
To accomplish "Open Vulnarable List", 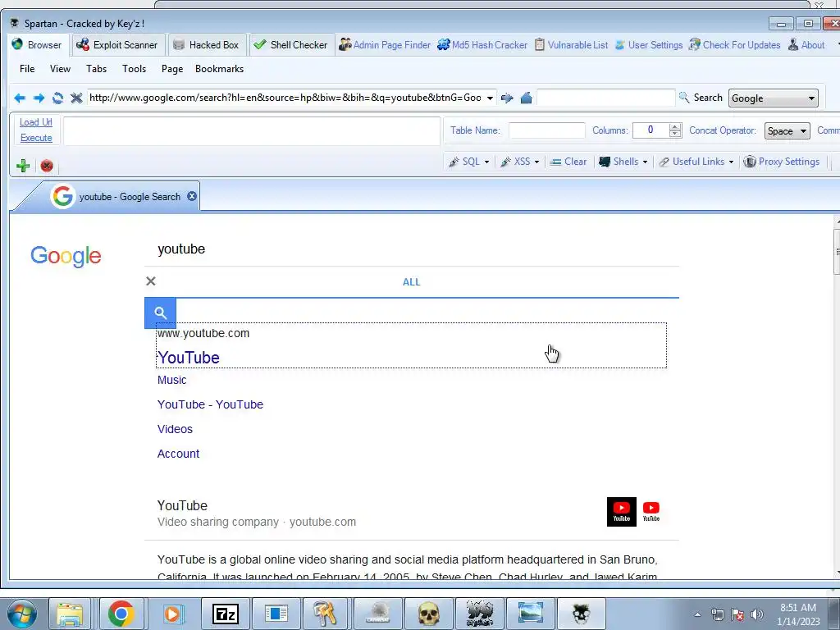I will (x=572, y=45).
